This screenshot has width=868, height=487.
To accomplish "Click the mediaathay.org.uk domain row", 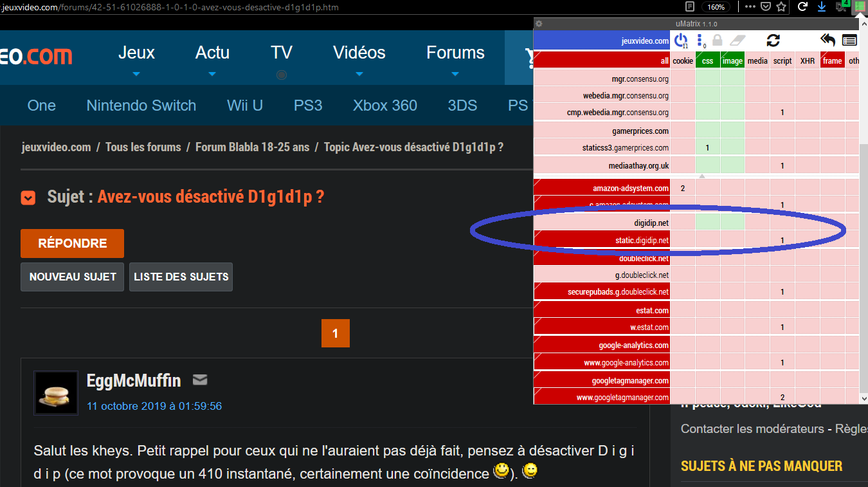I will (x=602, y=165).
